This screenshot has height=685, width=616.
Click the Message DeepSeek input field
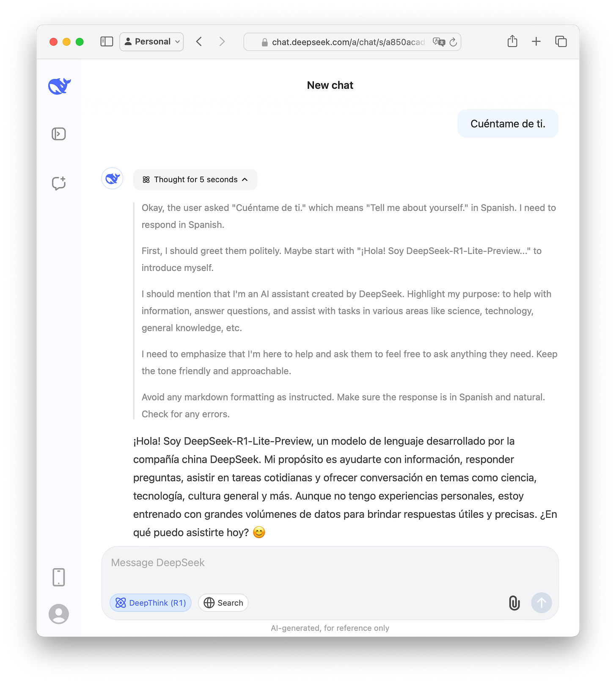[330, 563]
